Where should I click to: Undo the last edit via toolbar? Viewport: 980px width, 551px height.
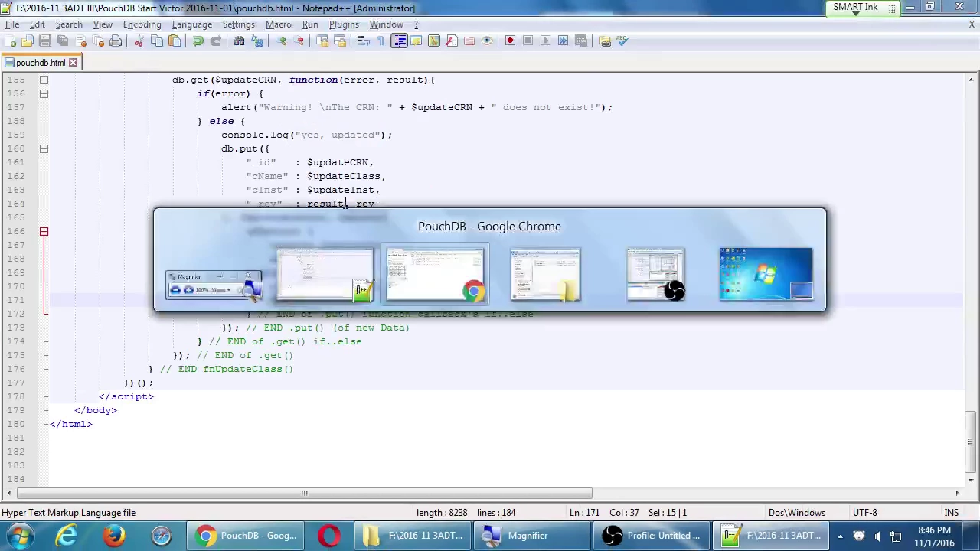click(x=198, y=41)
